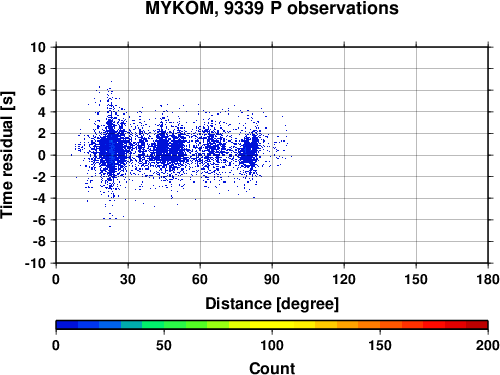Click the y-axis tick label '10'
Viewport: 500px width, 375px height.
(38, 47)
